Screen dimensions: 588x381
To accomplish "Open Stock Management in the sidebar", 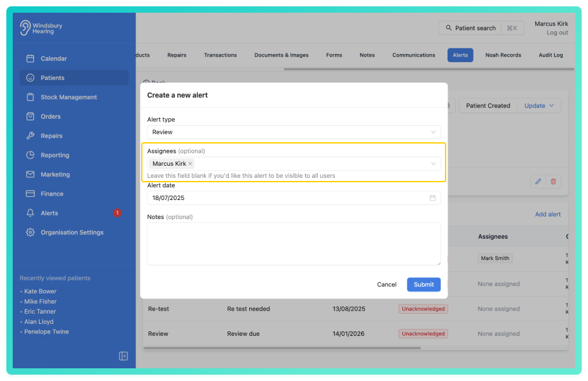I will pos(74,97).
